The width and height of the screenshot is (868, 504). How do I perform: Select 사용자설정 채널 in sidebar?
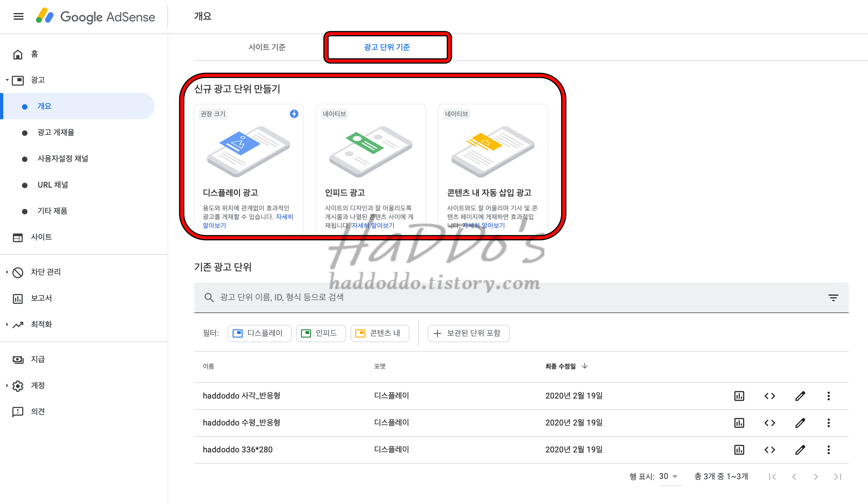tap(63, 159)
